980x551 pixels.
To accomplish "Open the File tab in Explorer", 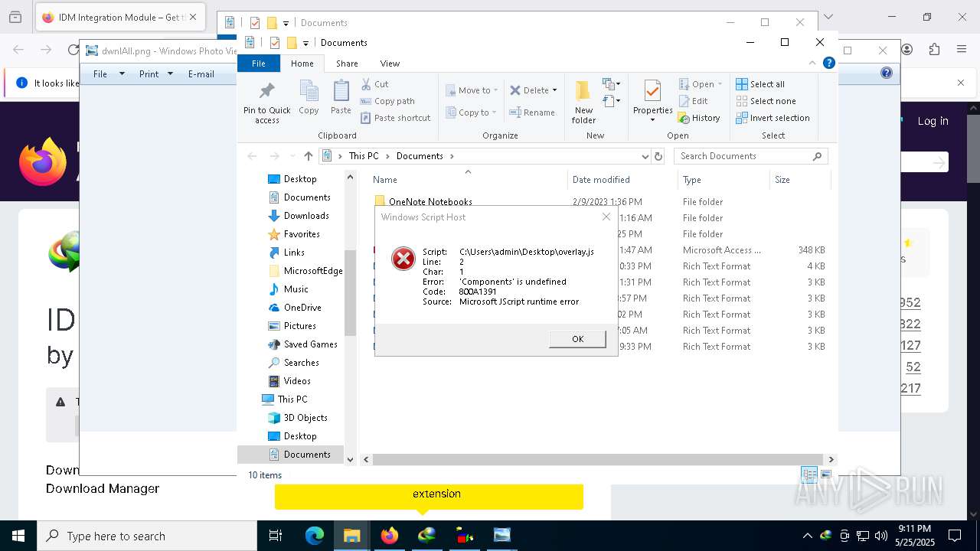I will click(259, 64).
